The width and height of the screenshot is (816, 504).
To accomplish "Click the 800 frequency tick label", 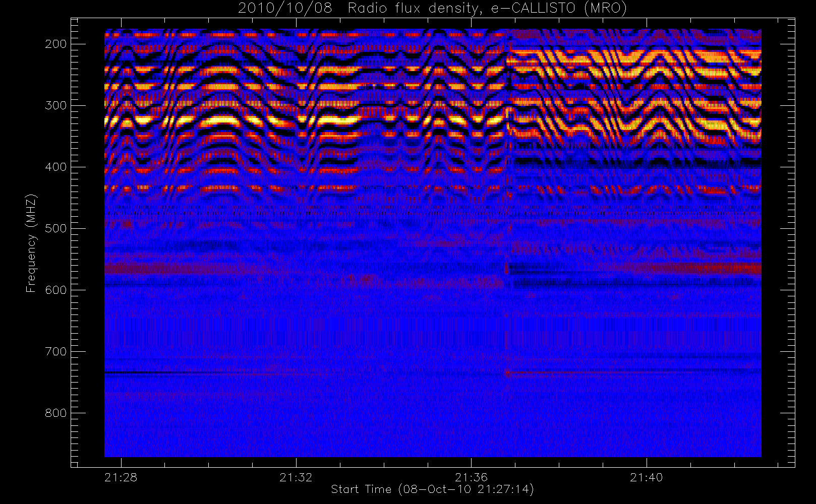I will [56, 413].
